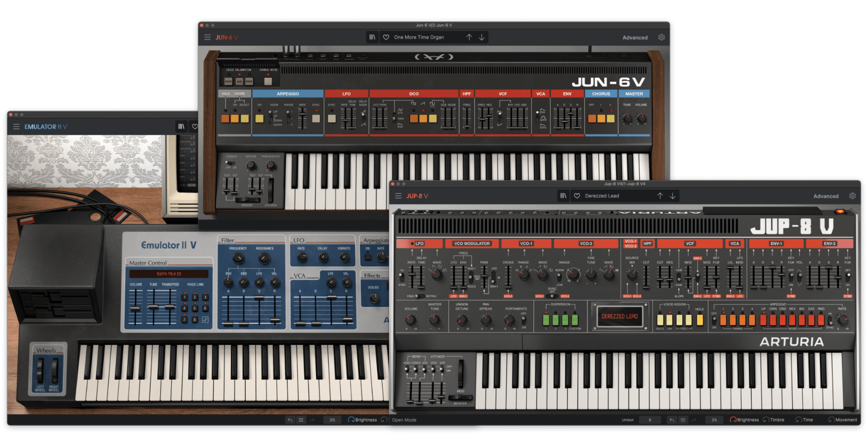Load previous preset in JUN-6 V
The image size is (868, 434).
(x=469, y=37)
